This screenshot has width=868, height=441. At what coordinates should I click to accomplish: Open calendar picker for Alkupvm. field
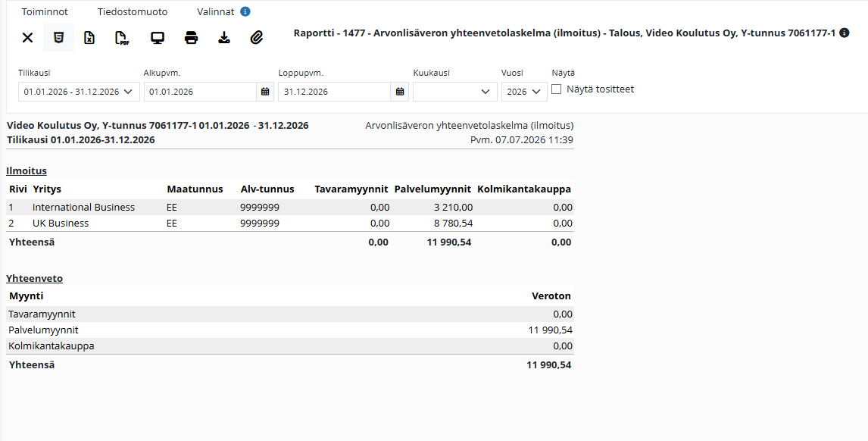(265, 92)
